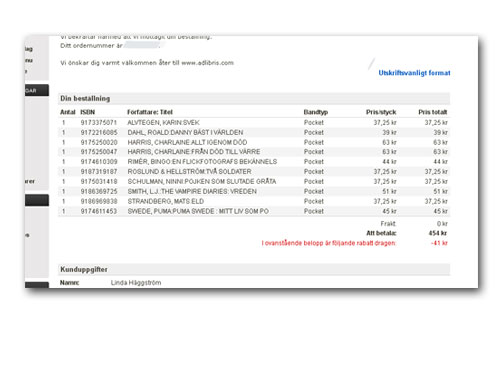The image size is (500, 375).
Task: Click the Författare: Titel column header
Action: [x=150, y=112]
